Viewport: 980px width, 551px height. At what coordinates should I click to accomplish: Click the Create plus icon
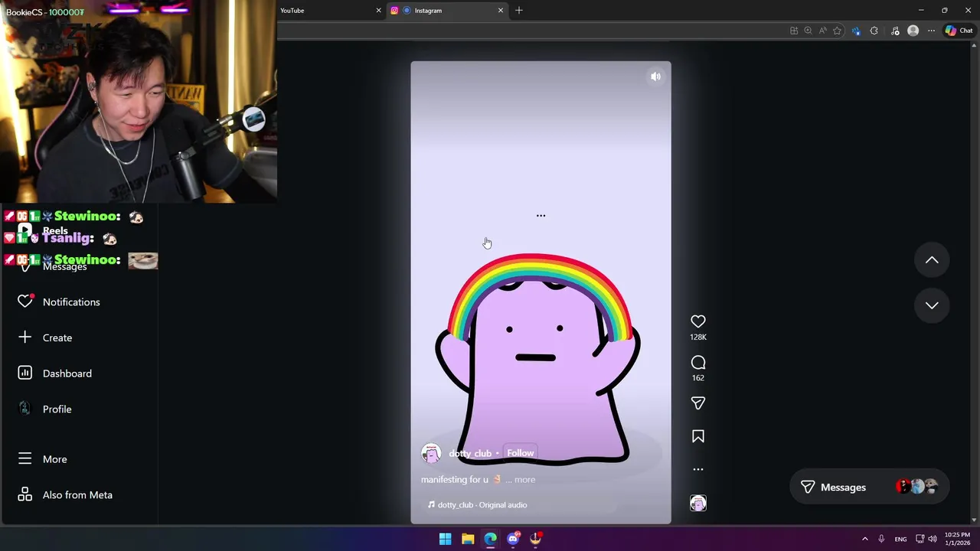[25, 337]
